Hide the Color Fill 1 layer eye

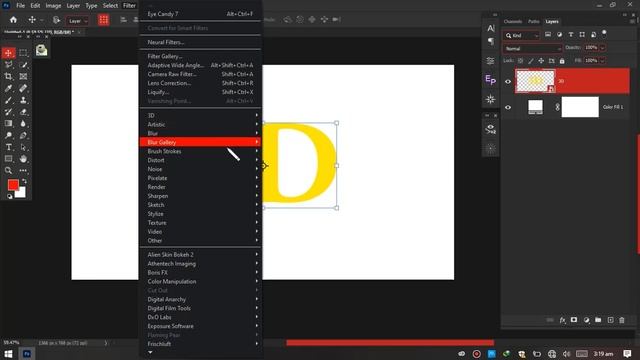pyautogui.click(x=508, y=107)
